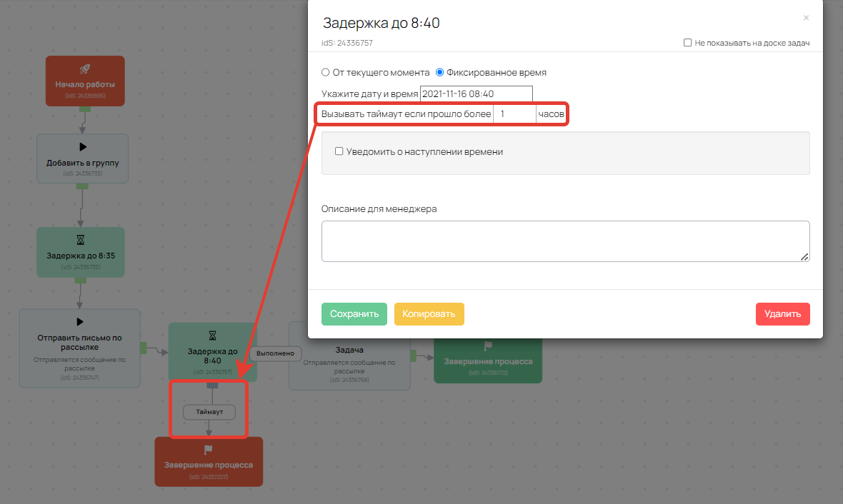Enable Не показывать на доске задач checkbox
Viewport: 843px width, 504px height.
[x=687, y=43]
